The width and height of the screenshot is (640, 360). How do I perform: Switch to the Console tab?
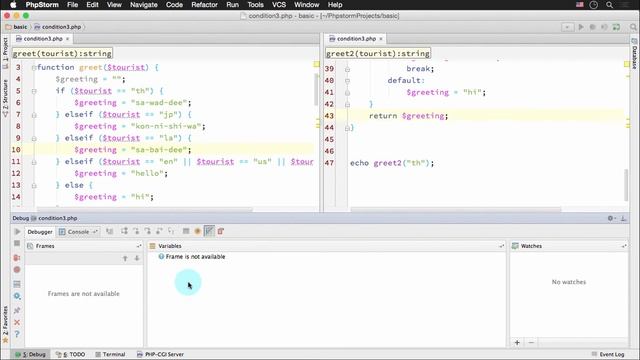pyautogui.click(x=78, y=232)
